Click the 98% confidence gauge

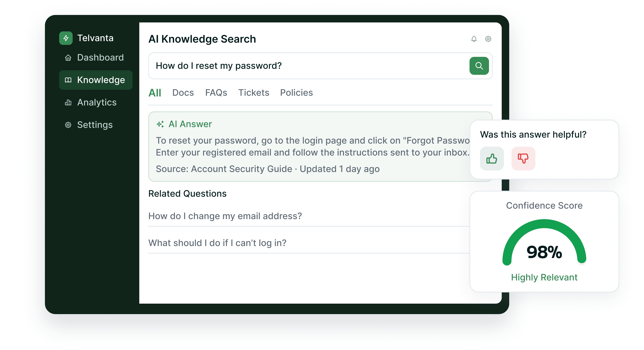click(544, 242)
